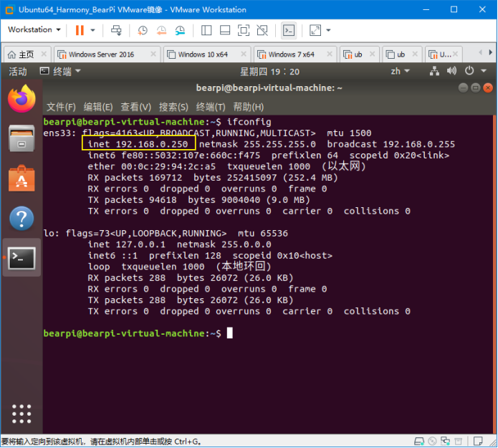Close the Windows 7 x64 tab
The image size is (498, 448).
330,54
